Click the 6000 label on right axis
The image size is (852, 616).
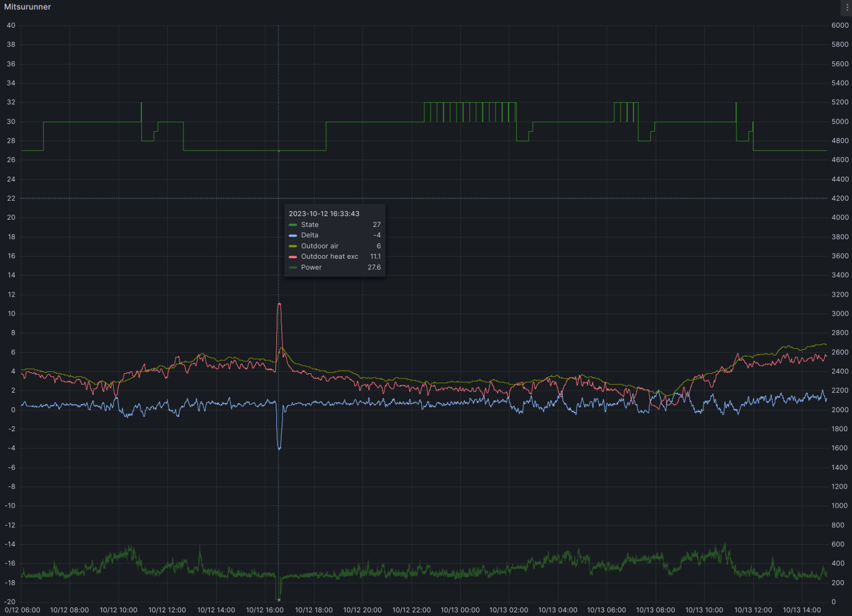[x=840, y=25]
